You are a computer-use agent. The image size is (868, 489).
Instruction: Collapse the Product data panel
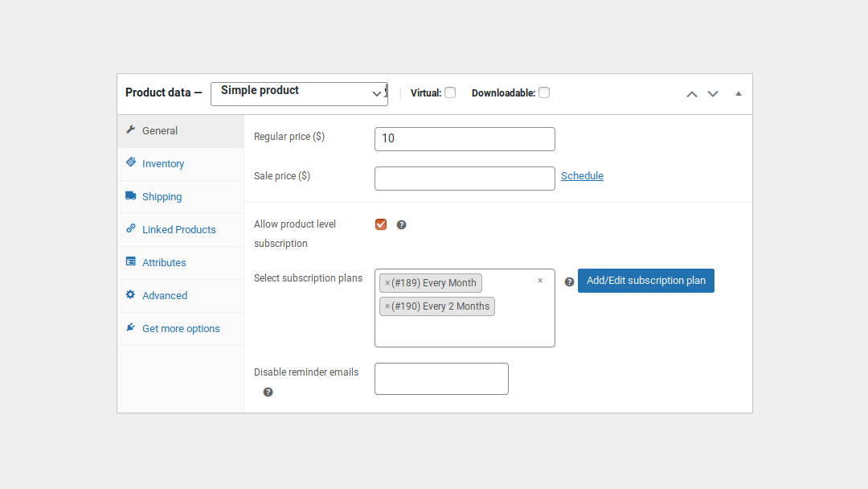(738, 93)
